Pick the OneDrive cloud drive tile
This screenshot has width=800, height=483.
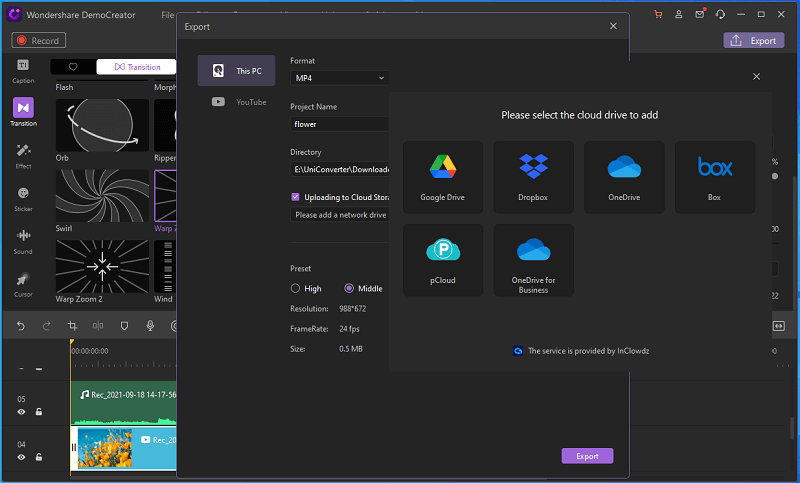pyautogui.click(x=624, y=177)
